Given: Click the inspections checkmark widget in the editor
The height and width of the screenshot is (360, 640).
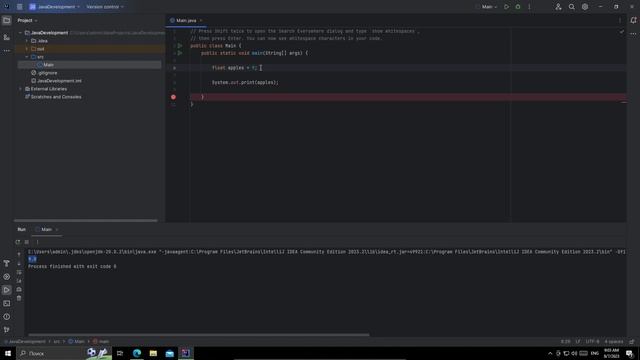Looking at the screenshot, I should (622, 31).
